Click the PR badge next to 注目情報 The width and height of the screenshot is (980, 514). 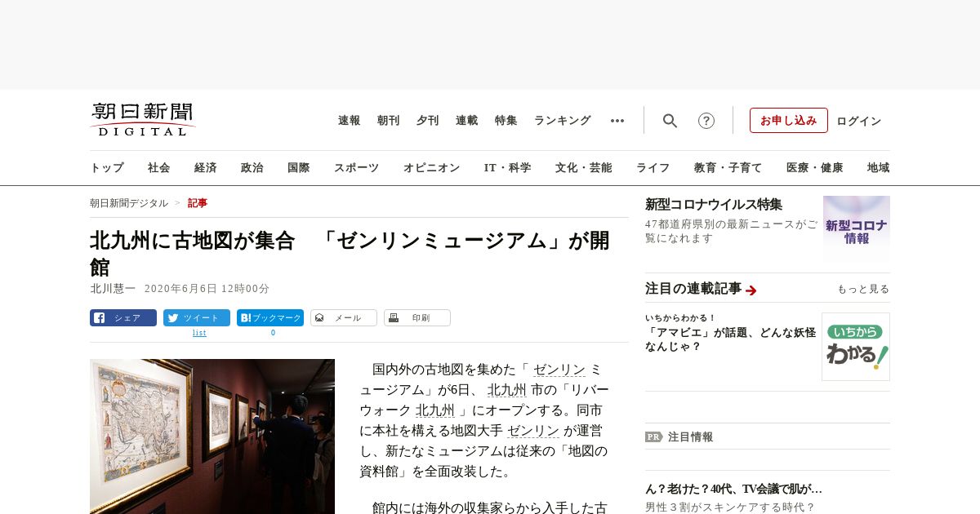[654, 436]
